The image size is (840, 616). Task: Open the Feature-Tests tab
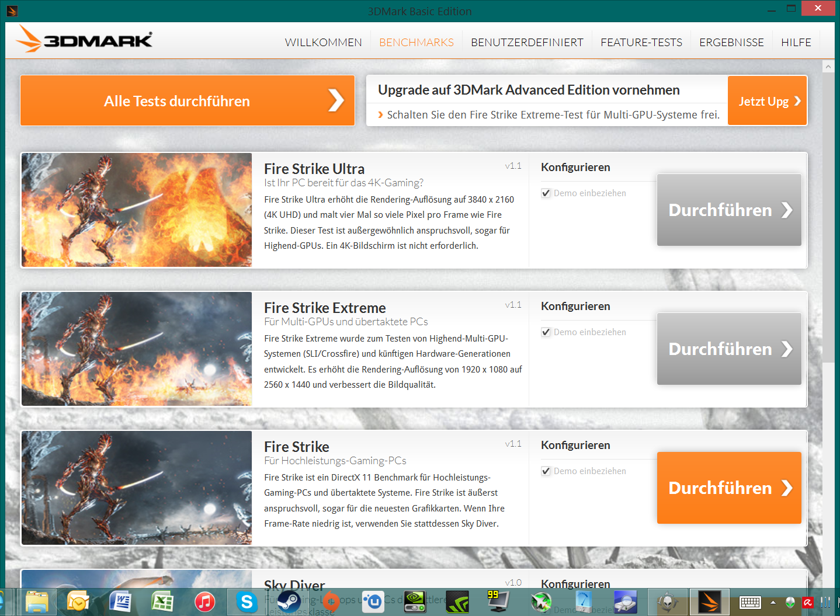641,43
